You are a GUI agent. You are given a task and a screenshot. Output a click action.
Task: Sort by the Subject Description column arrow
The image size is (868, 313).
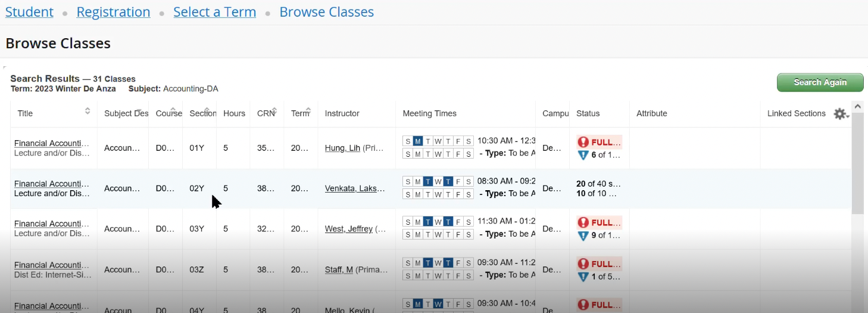point(139,111)
